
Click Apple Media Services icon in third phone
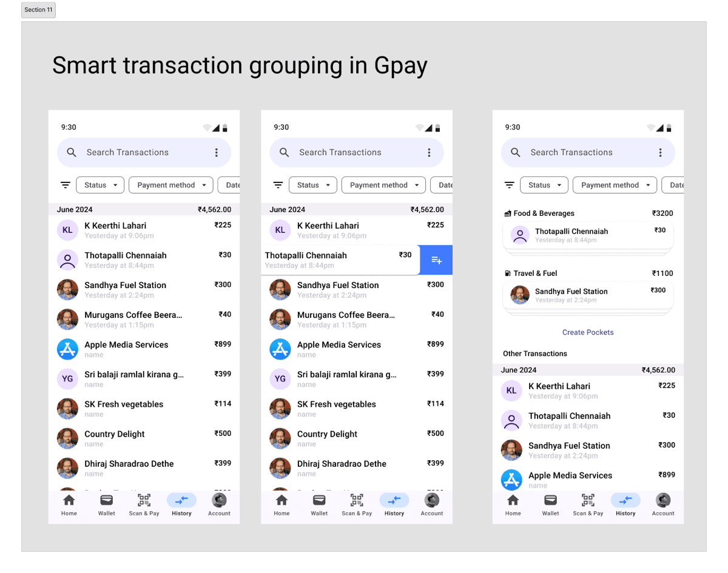pyautogui.click(x=511, y=480)
